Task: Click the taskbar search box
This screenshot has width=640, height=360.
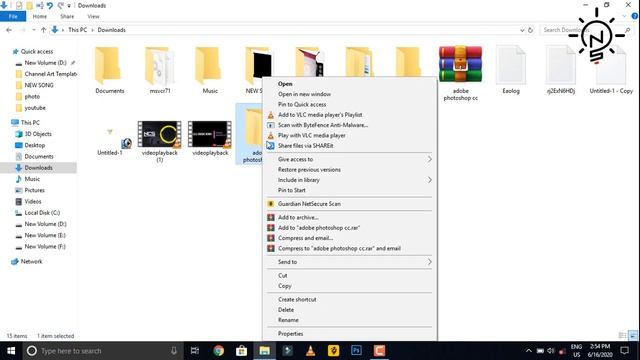Action: point(102,351)
